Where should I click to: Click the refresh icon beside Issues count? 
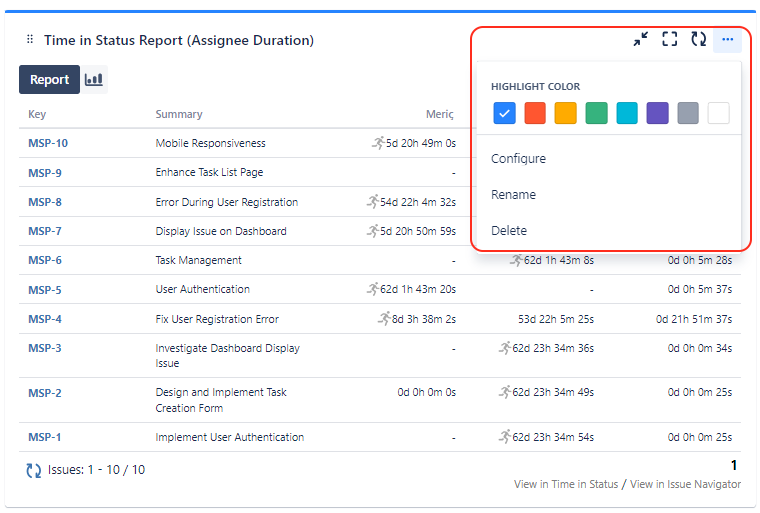coord(34,470)
